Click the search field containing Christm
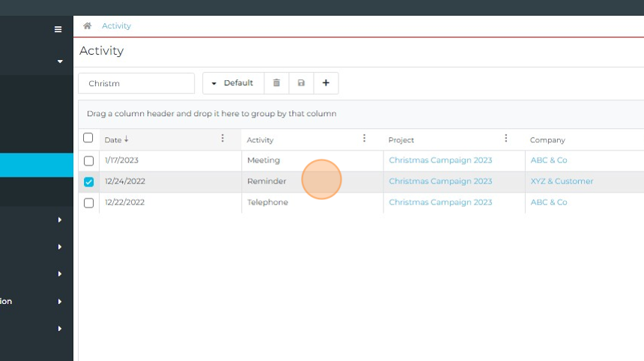The height and width of the screenshot is (361, 644). click(x=136, y=83)
